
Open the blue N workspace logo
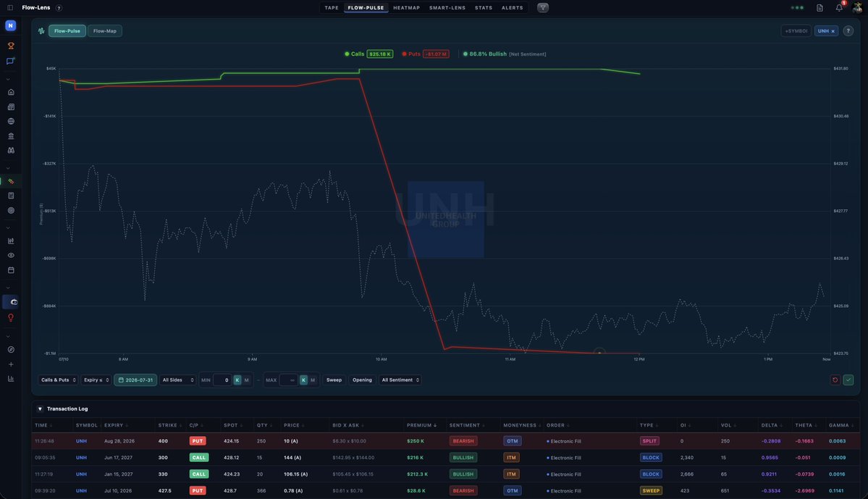[11, 25]
